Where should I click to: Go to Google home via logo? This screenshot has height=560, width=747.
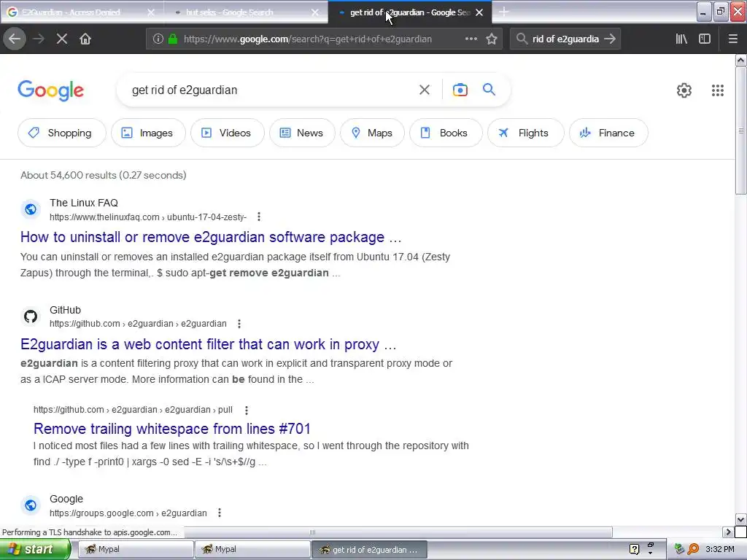tap(50, 90)
